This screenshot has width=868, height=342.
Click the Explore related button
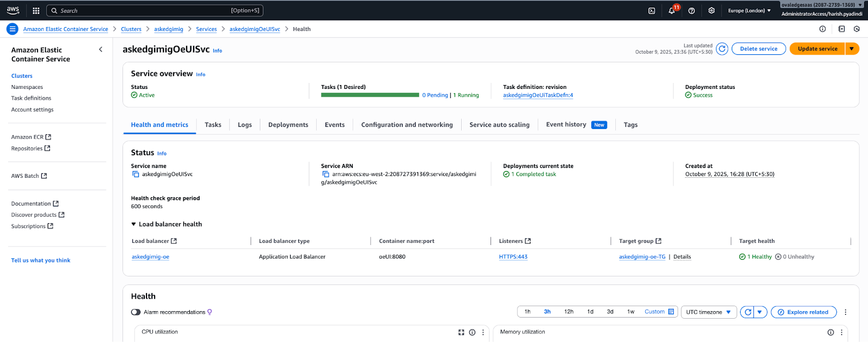coord(803,312)
